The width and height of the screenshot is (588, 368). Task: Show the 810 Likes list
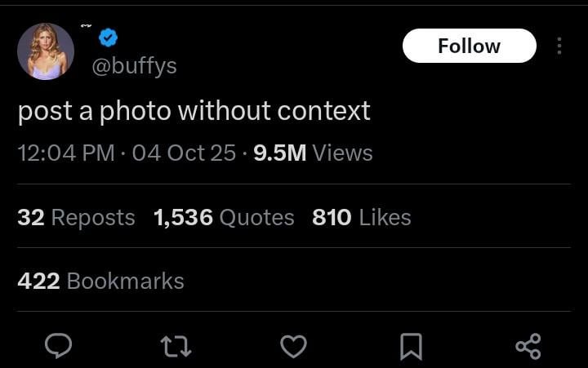pyautogui.click(x=361, y=217)
